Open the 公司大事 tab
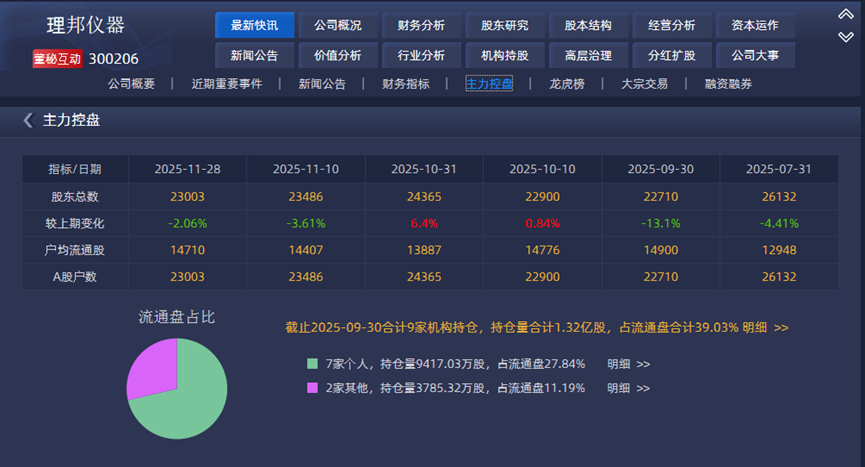 click(755, 56)
